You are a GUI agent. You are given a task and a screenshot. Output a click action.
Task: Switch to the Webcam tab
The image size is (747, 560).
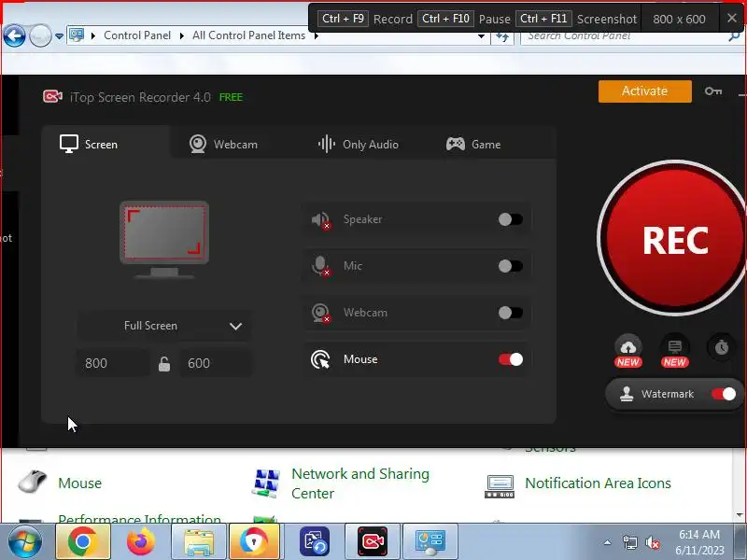pyautogui.click(x=223, y=144)
